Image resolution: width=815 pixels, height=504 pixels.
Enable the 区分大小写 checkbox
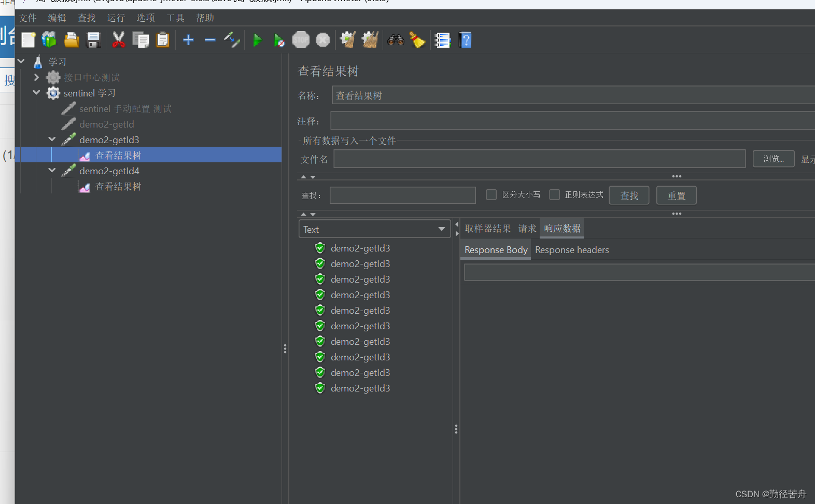coord(491,194)
